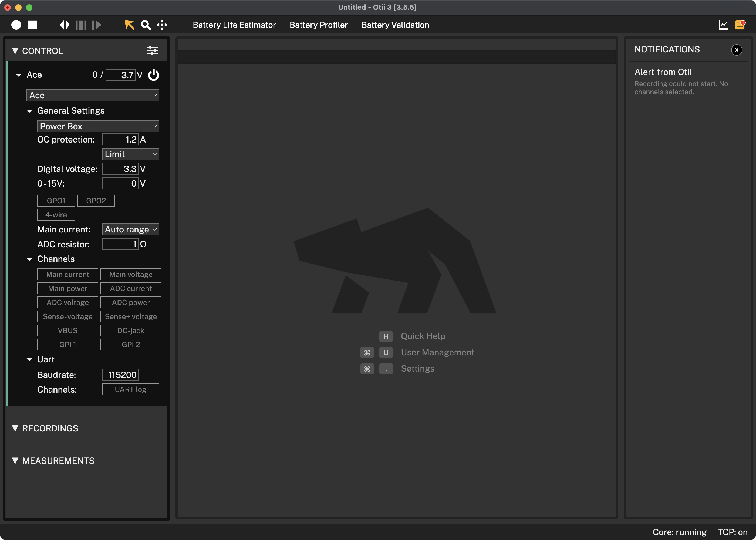Viewport: 756px width, 540px height.
Task: Enable the GPI 1 channel
Action: click(x=68, y=345)
